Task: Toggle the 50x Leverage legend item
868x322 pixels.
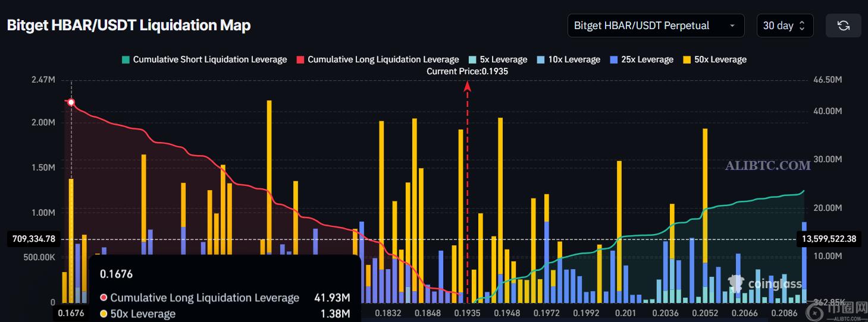Action: click(x=719, y=59)
